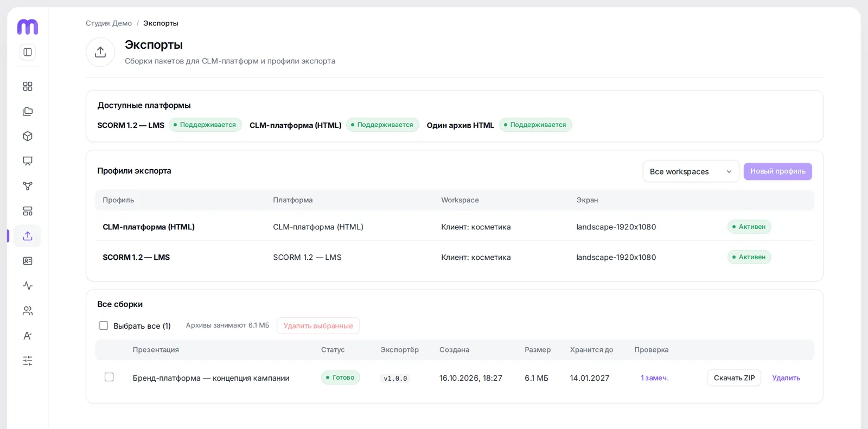Click the 'v1.0.0' exporter version tag
The width and height of the screenshot is (868, 429).
point(395,379)
